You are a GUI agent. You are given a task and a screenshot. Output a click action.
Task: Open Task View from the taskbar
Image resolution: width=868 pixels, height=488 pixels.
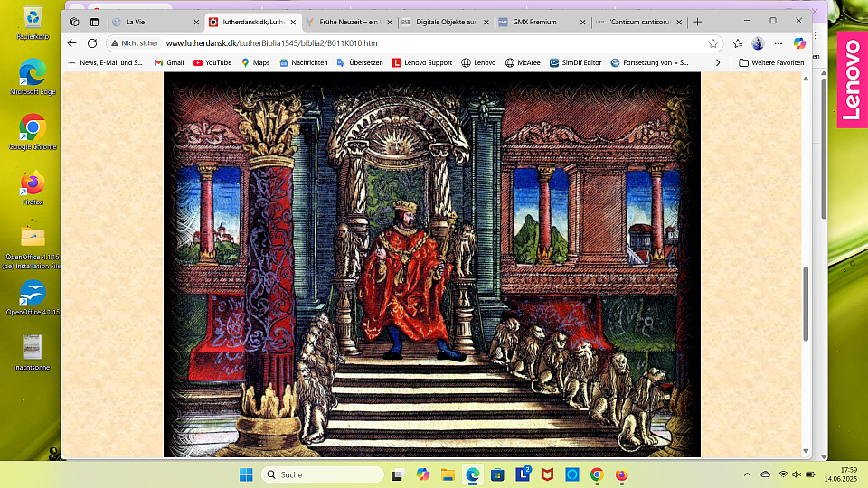(x=397, y=474)
